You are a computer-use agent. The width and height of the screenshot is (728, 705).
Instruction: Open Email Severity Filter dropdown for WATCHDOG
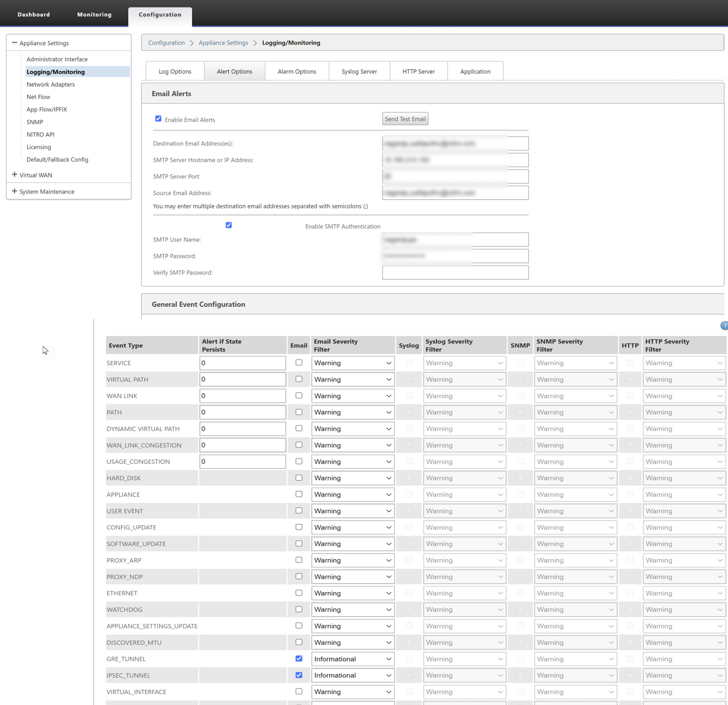(353, 610)
